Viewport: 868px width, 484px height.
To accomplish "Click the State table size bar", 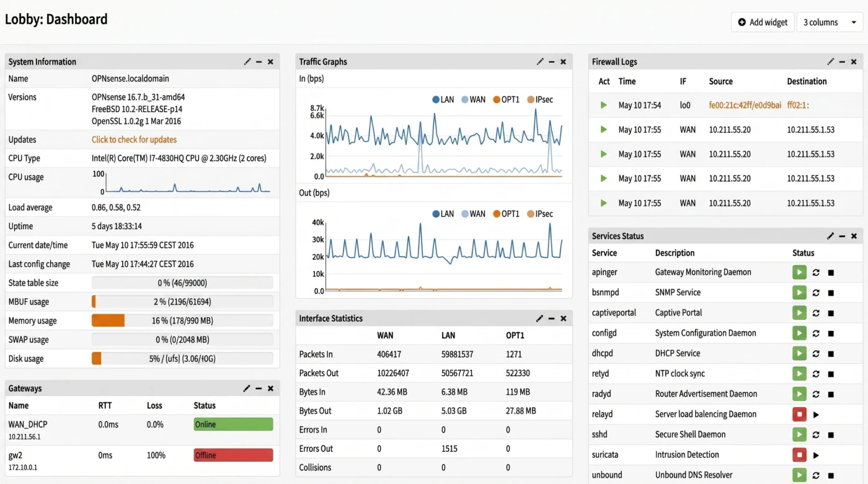I will coord(182,283).
